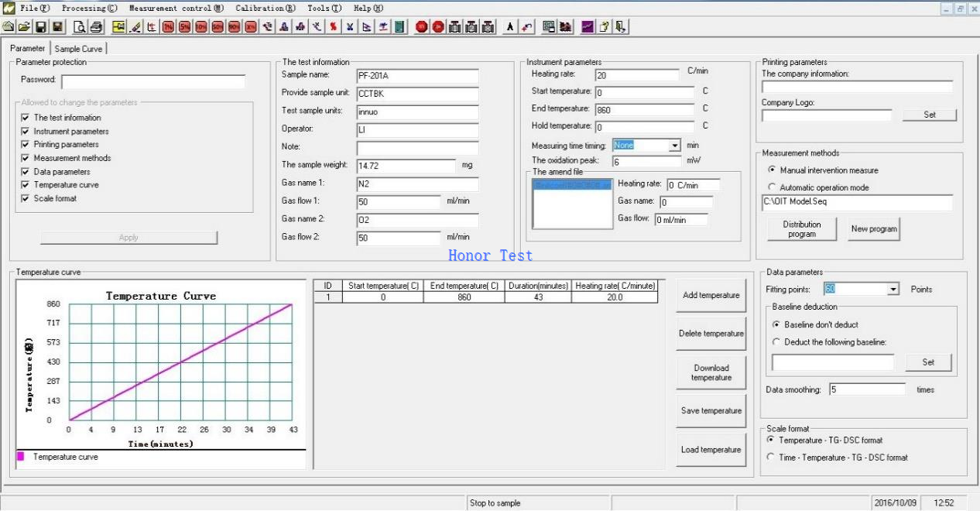Choose Time - Temperature - TG - DSC format

click(x=770, y=458)
